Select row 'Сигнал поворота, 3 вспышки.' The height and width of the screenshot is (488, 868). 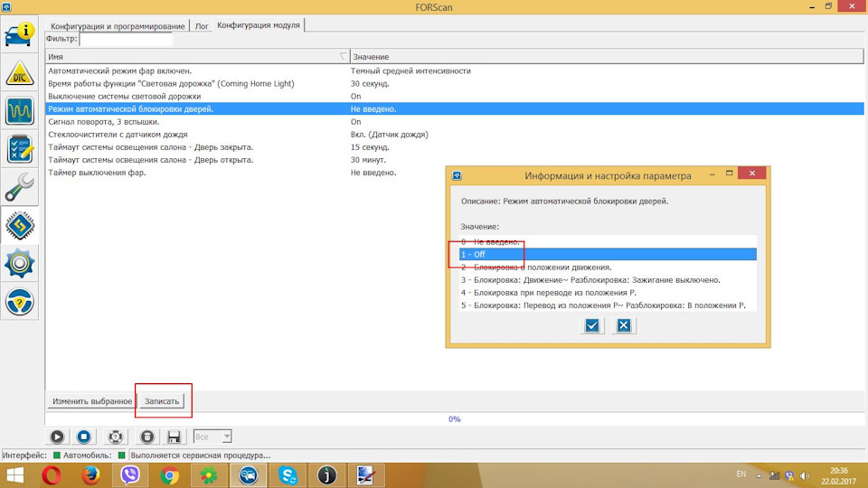455,122
